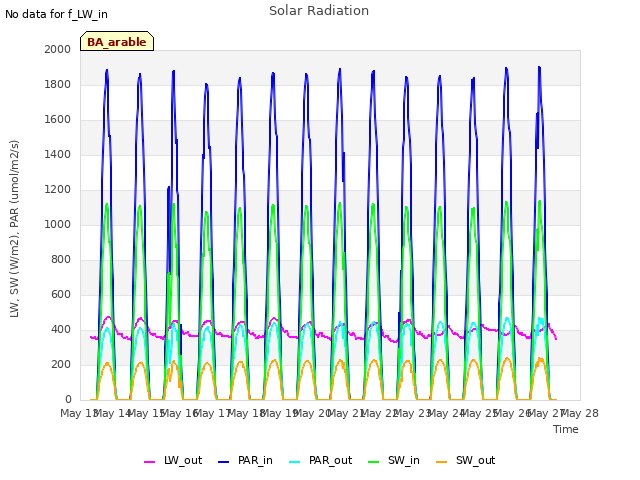
Task: Select the SW_in legend label
Action: pos(404,460)
